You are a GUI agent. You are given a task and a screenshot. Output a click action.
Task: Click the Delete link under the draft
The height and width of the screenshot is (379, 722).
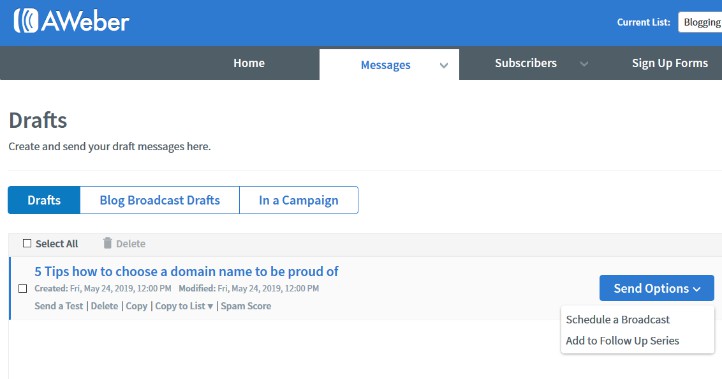pos(105,306)
